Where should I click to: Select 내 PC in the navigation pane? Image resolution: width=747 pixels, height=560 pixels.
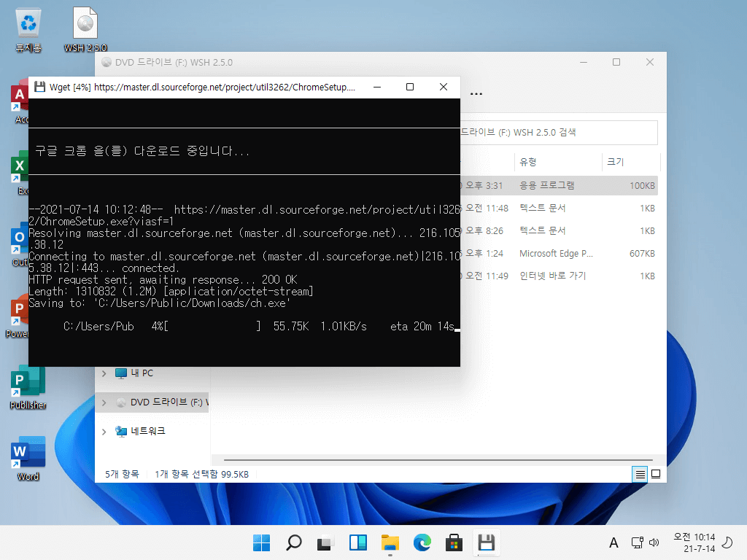click(x=142, y=373)
